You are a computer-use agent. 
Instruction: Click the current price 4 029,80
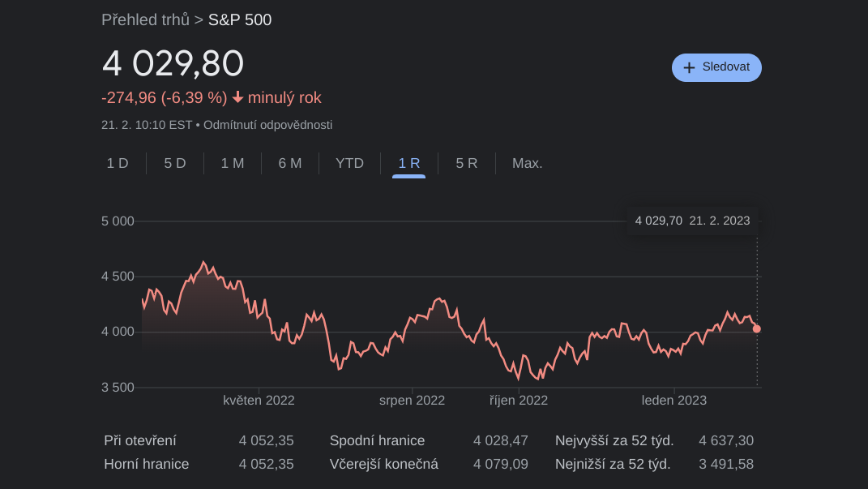(x=173, y=63)
